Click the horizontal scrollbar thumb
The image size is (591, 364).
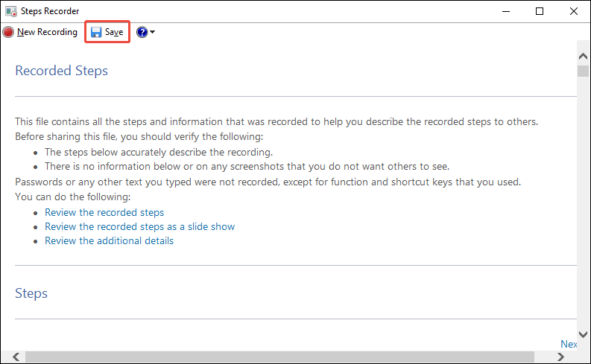(x=279, y=357)
